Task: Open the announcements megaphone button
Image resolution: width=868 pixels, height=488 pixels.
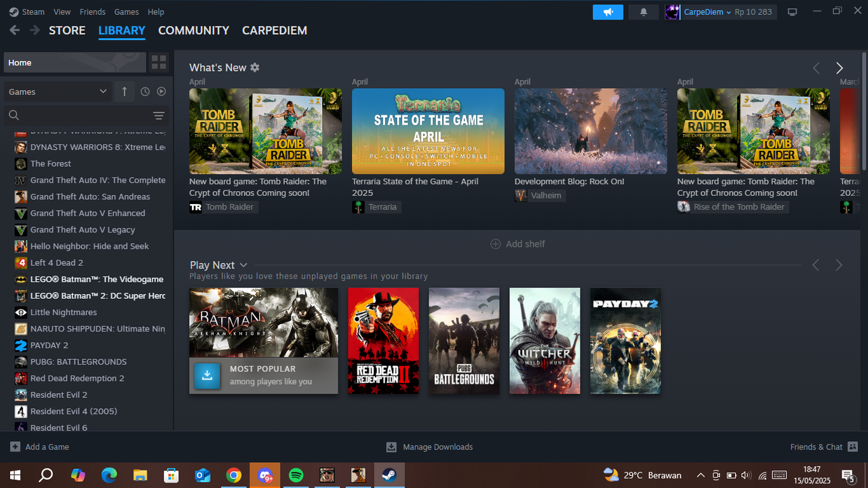Action: (x=608, y=12)
